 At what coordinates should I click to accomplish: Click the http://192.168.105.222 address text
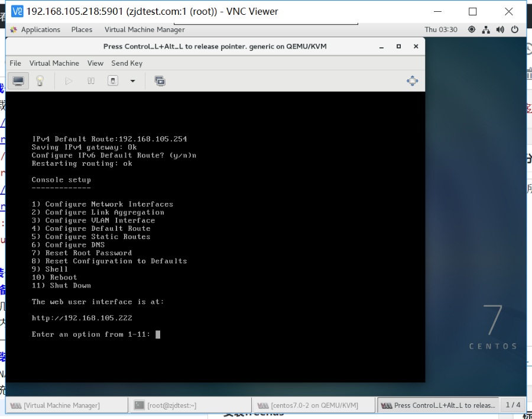click(x=82, y=318)
